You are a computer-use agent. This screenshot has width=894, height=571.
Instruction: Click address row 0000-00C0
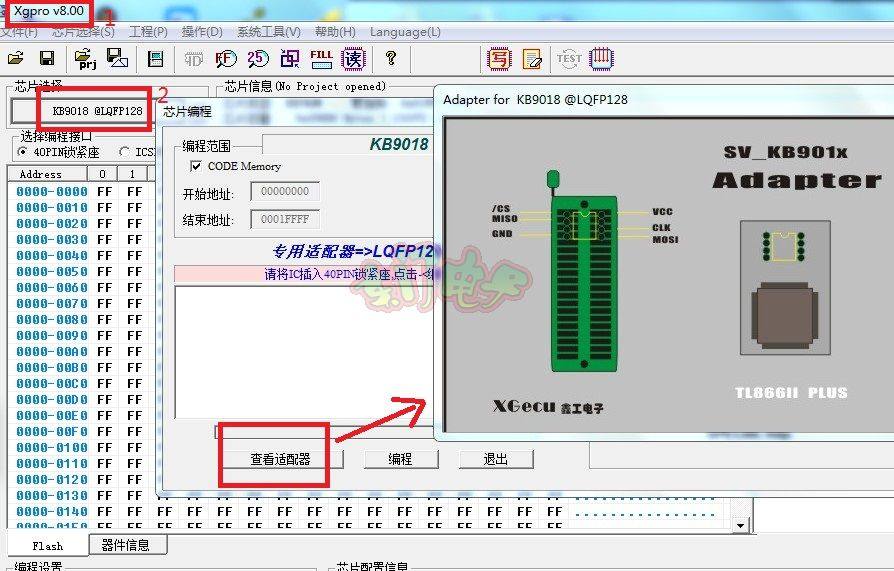52,383
